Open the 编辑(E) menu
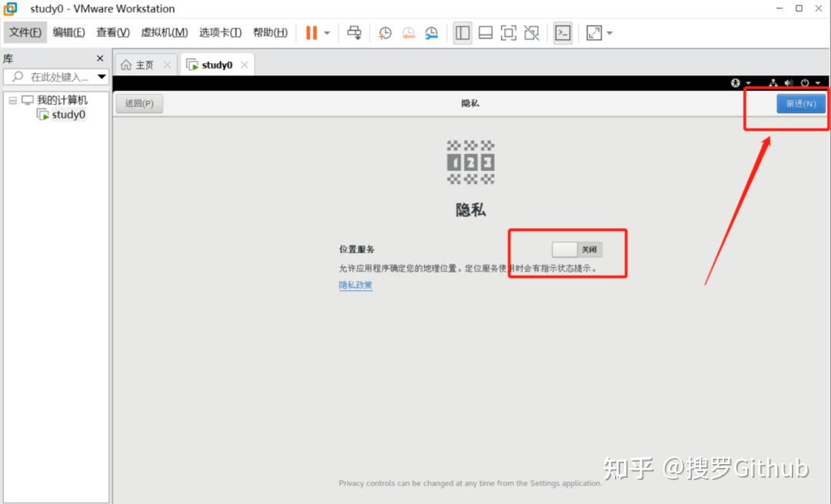The image size is (831, 504). [x=69, y=32]
